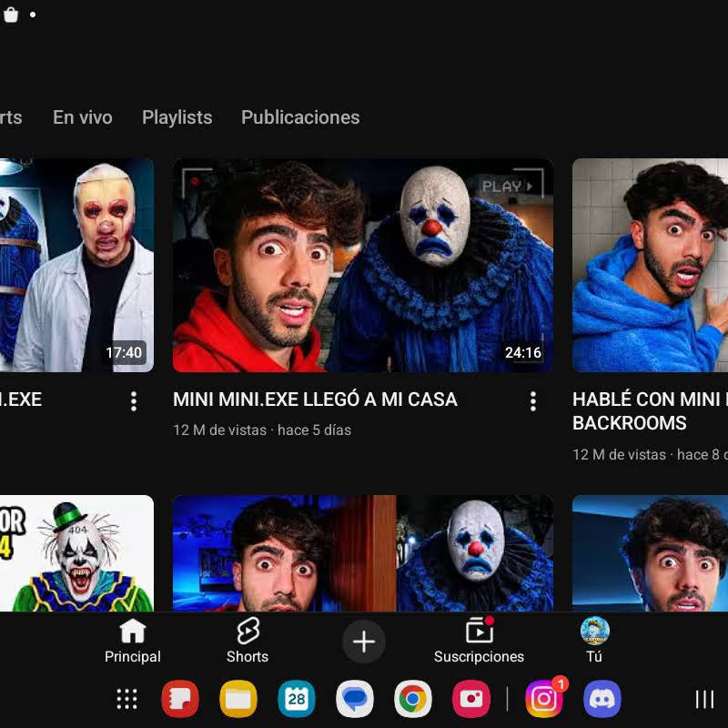Screen dimensions: 728x728
Task: Open the green-hat 404 clown thumbnail
Action: click(x=76, y=553)
